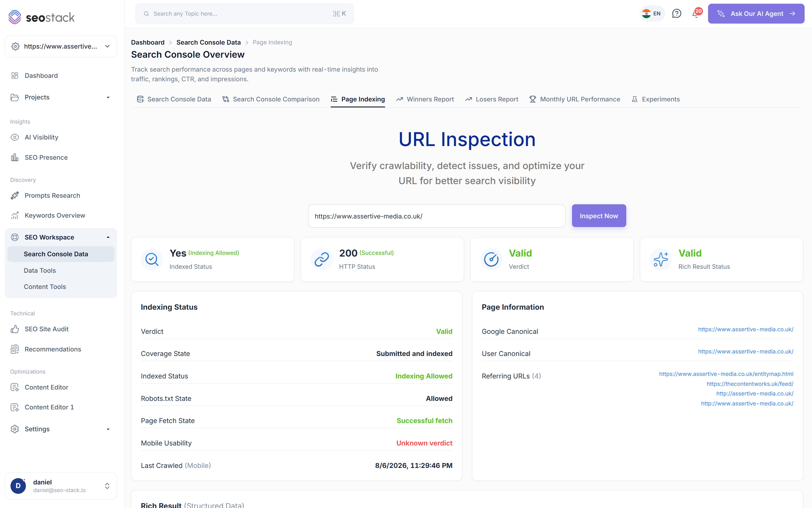Click the Rich Result Status sparkle icon

pyautogui.click(x=661, y=259)
